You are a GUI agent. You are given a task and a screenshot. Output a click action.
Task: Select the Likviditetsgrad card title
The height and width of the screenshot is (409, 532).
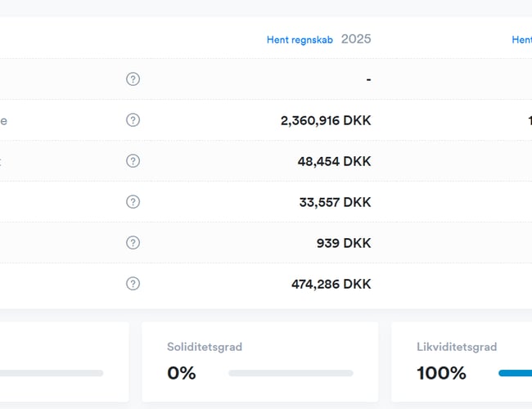457,347
